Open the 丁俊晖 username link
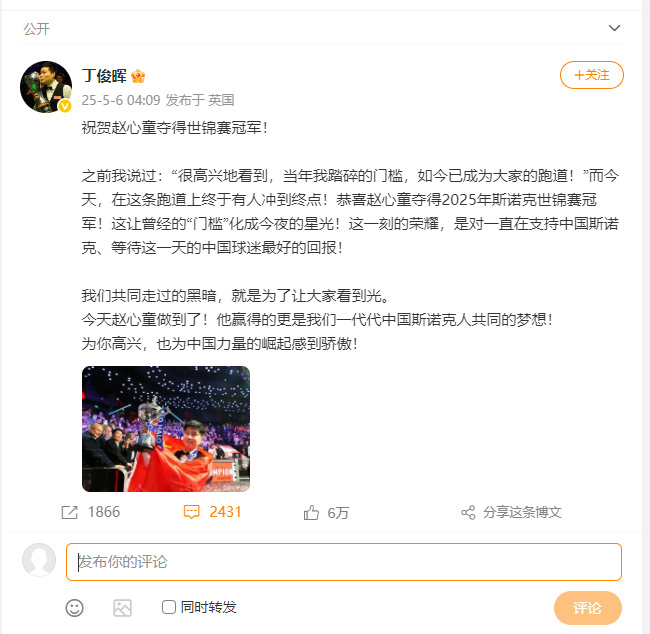 [104, 76]
